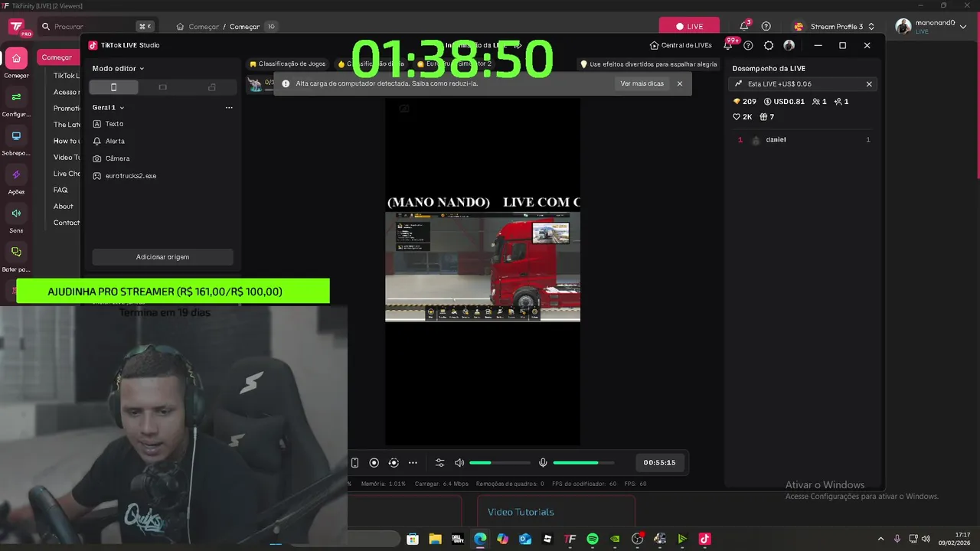Mute the microphone icon

click(543, 463)
